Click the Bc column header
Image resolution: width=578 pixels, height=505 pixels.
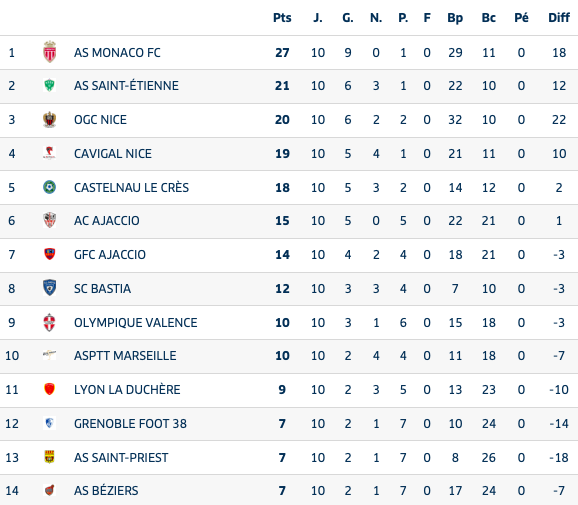488,18
